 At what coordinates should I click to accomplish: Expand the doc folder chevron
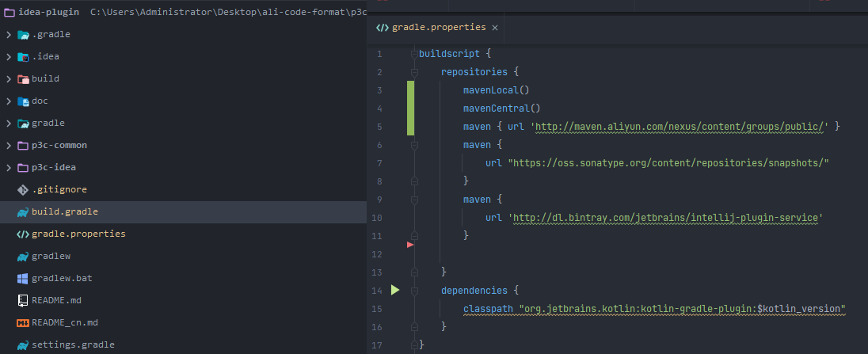pos(8,101)
